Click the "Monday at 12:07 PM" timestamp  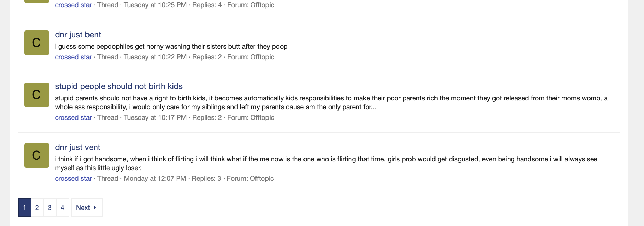pyautogui.click(x=155, y=179)
